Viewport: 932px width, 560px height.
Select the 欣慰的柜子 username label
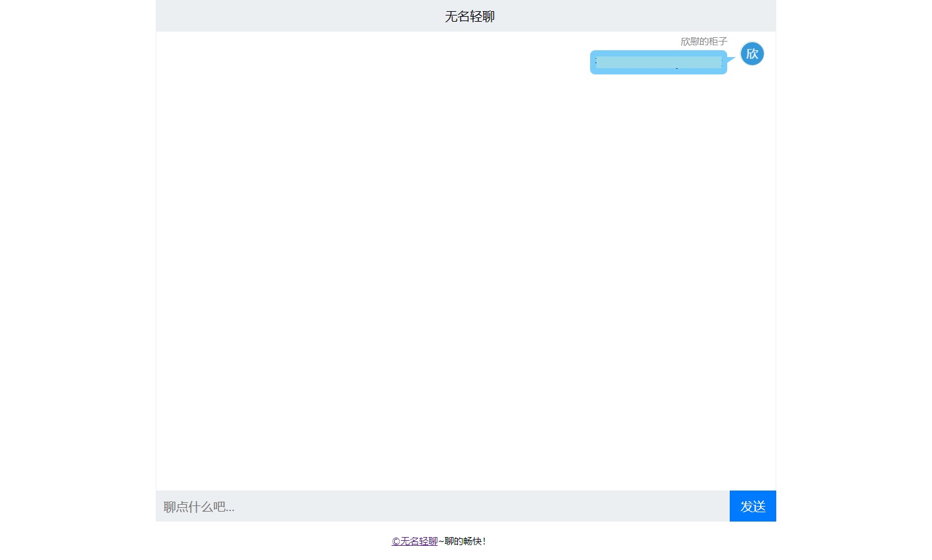click(x=703, y=42)
